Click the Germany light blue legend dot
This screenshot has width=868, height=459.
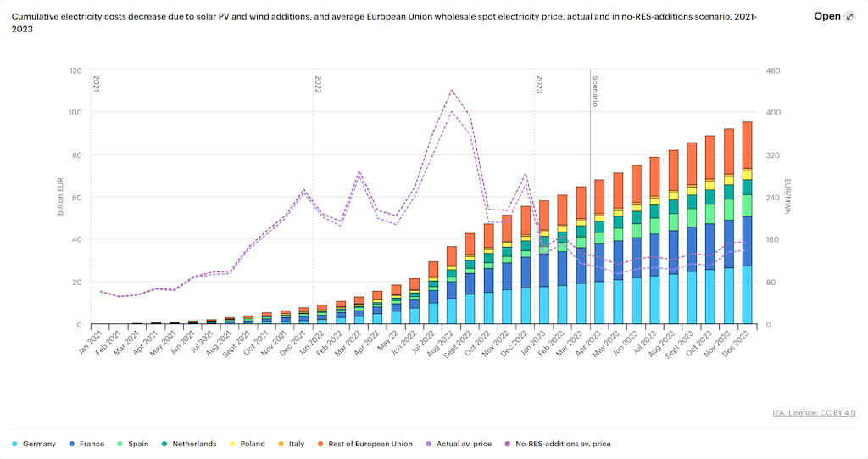(x=14, y=444)
